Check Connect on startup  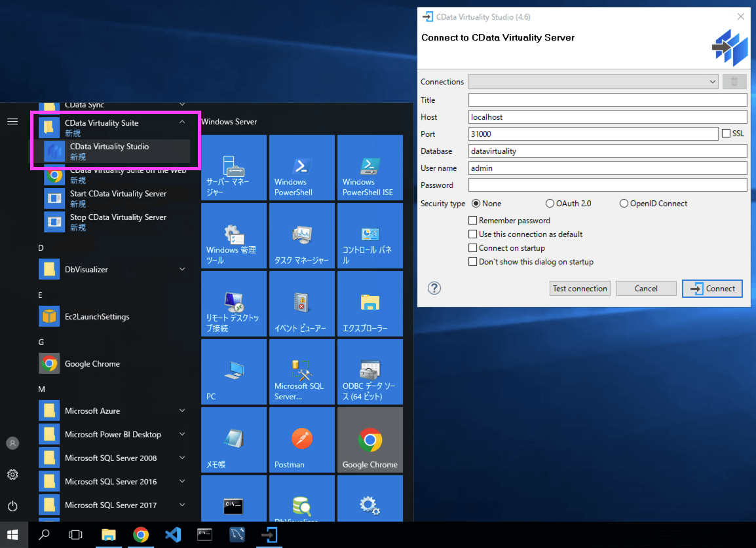(x=472, y=248)
